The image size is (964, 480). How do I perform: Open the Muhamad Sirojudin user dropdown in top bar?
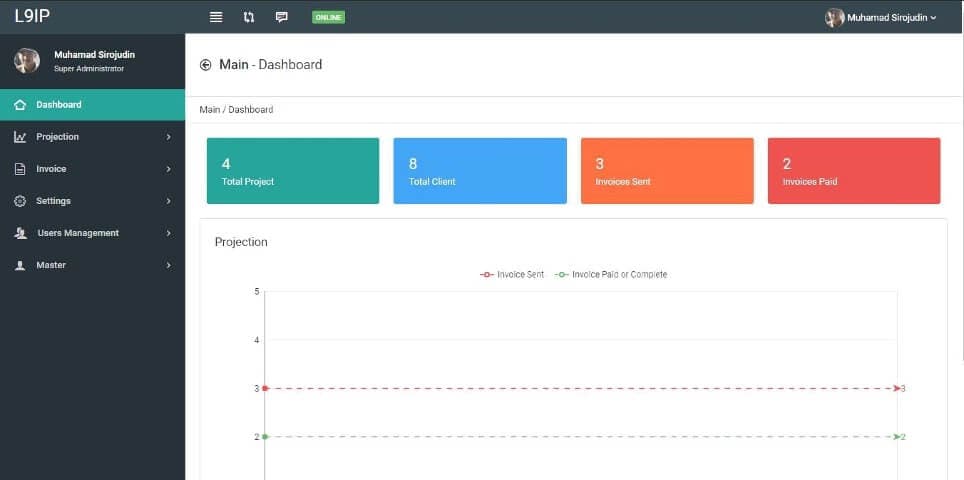point(881,18)
